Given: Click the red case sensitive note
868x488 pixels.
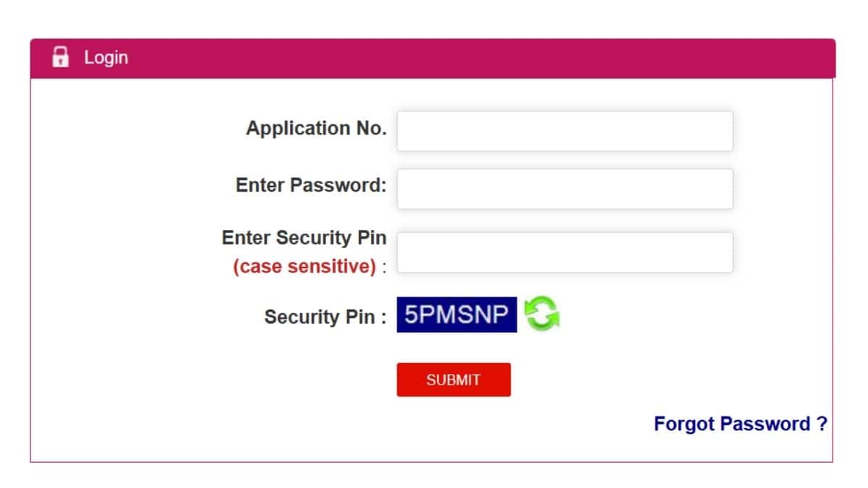Looking at the screenshot, I should (x=305, y=267).
